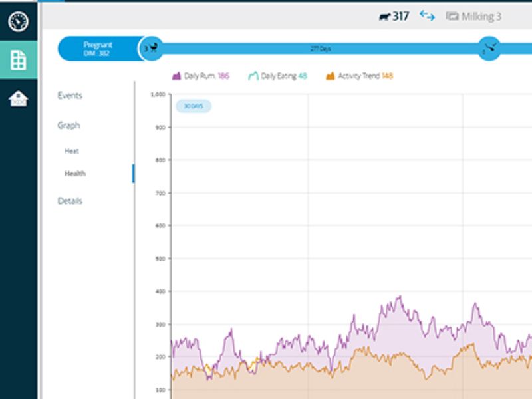Click the cow icon beside number 317

point(384,17)
